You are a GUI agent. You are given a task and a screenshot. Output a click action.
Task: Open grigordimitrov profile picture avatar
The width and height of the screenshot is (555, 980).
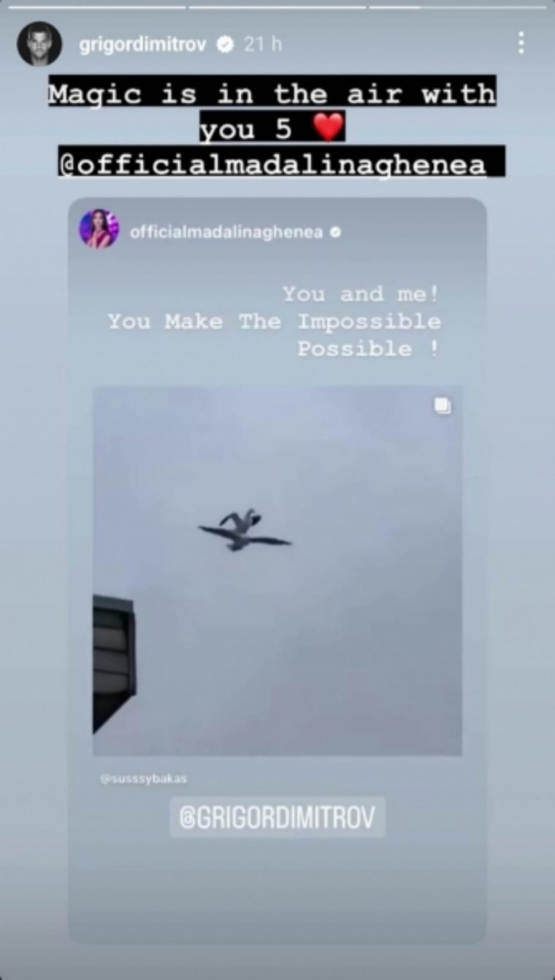coord(39,44)
